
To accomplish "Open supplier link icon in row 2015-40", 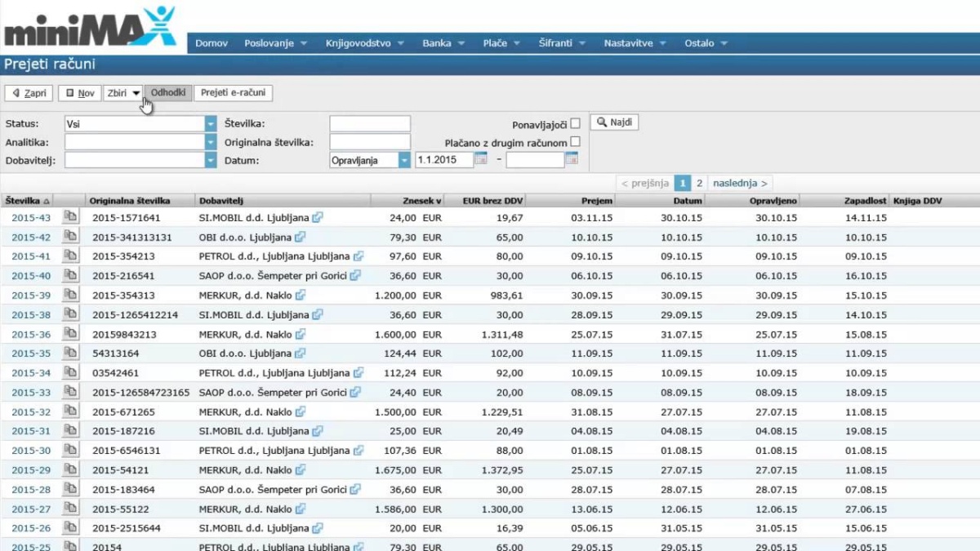I will coord(355,276).
